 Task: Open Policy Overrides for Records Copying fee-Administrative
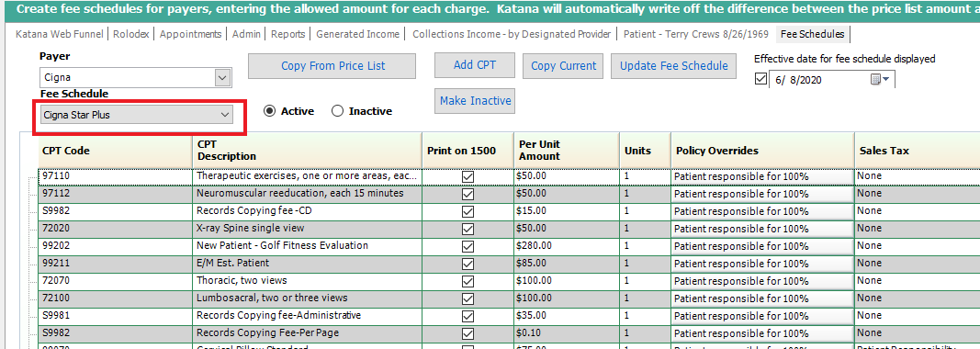pos(762,317)
